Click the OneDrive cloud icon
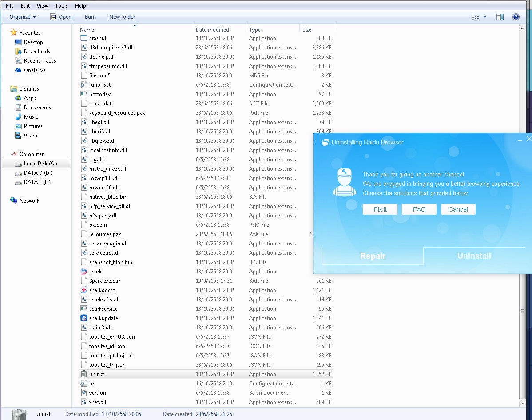This screenshot has width=532, height=420. coord(18,70)
